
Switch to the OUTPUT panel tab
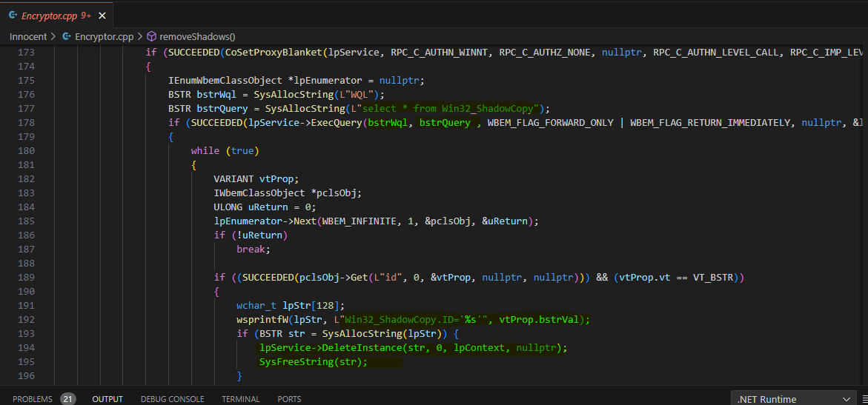point(107,399)
